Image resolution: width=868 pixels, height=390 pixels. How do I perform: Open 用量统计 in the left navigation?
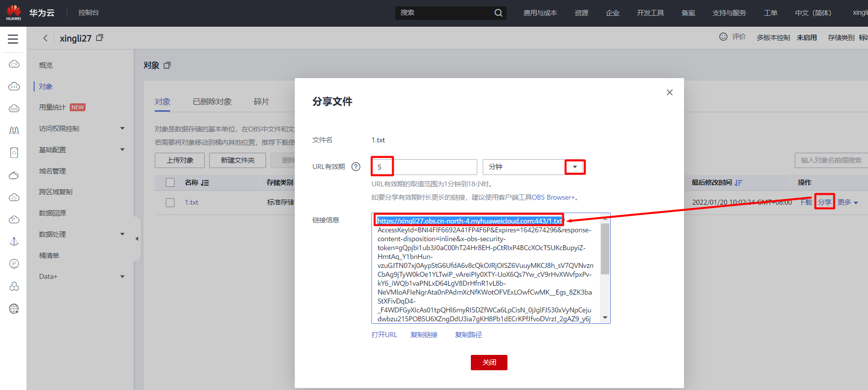point(52,107)
